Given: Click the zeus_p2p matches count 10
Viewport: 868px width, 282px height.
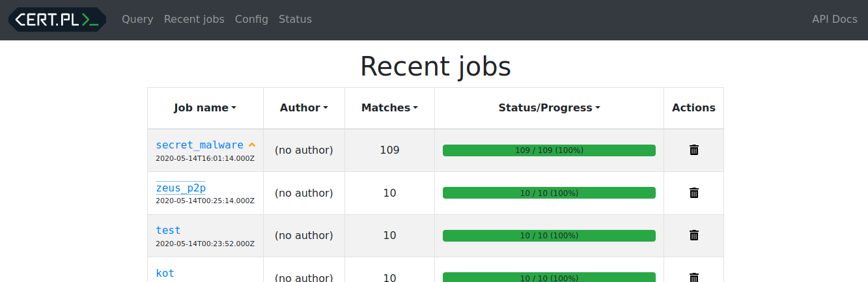Looking at the screenshot, I should click(x=389, y=193).
